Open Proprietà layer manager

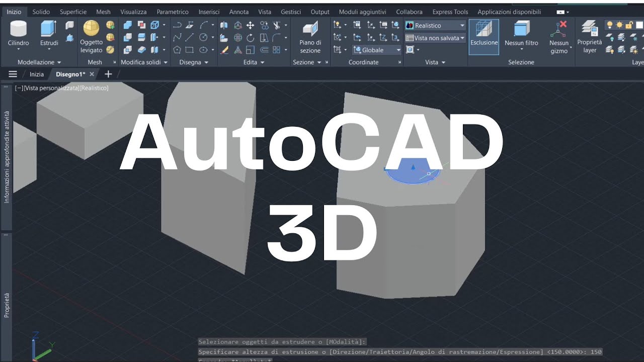click(x=589, y=37)
